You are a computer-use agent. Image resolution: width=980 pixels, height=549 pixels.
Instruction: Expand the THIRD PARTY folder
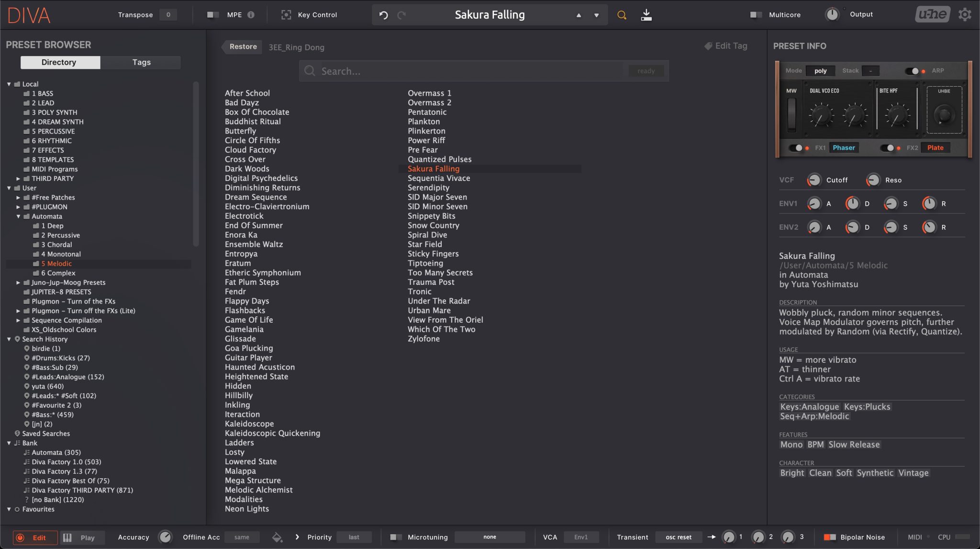pos(18,179)
